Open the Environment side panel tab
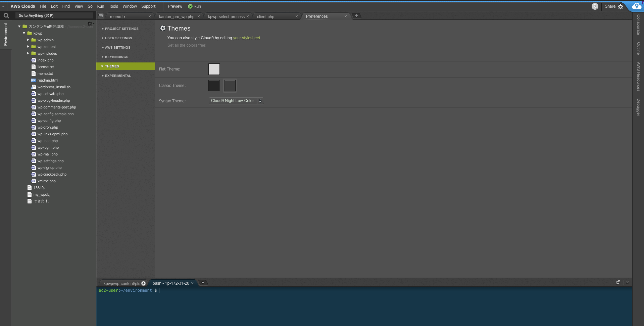Screen dimensions: 644x326 pyautogui.click(x=6, y=34)
